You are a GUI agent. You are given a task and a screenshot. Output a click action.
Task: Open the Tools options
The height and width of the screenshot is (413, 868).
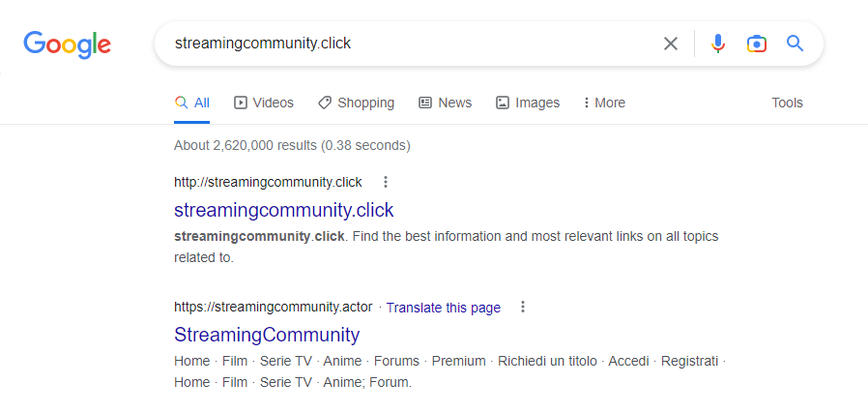787,103
